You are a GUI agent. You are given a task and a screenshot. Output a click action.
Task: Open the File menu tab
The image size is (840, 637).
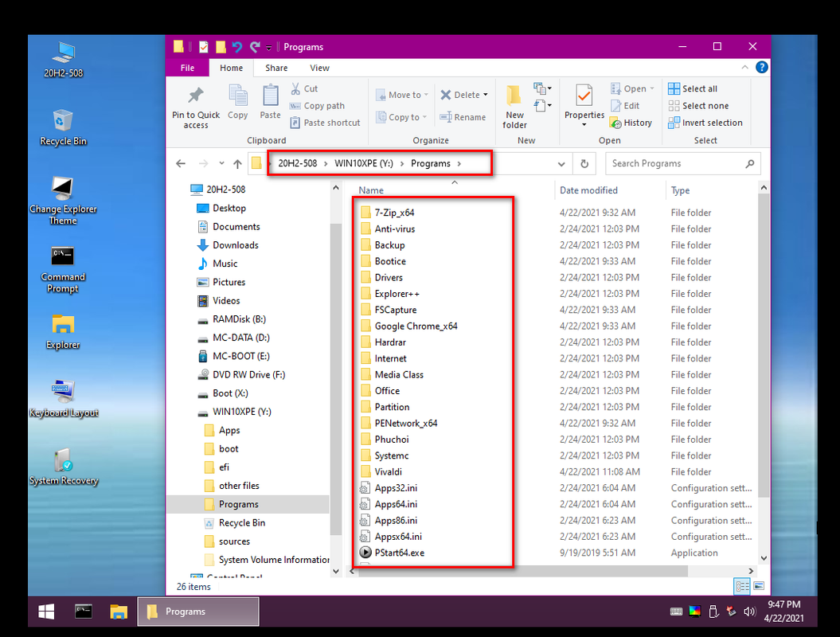187,68
